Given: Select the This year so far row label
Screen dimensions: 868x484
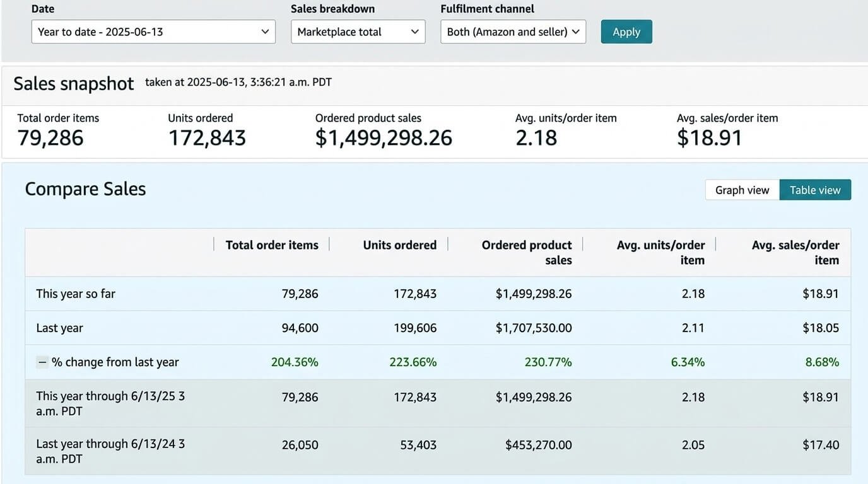Looking at the screenshot, I should (76, 294).
